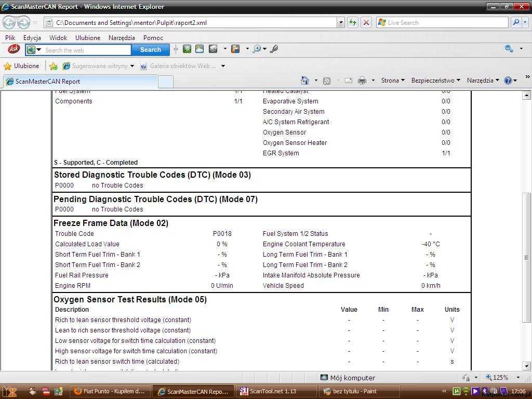This screenshot has height=399, width=532.
Task: Click the RSS feeds icon
Action: (327, 81)
